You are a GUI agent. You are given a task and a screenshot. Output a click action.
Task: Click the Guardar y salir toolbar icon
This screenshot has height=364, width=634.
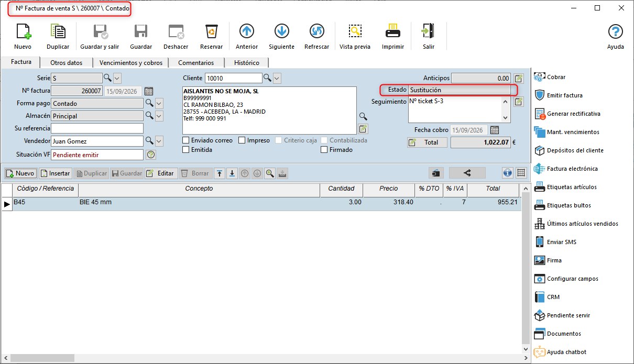click(100, 32)
